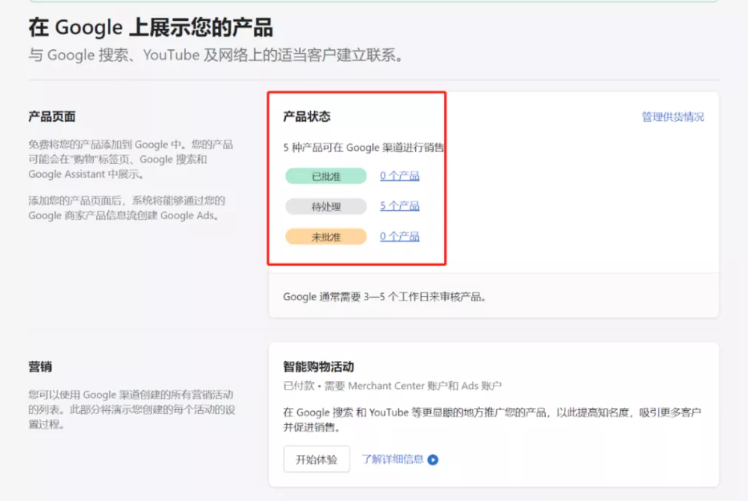Open the 管理供货情况 link

(673, 117)
